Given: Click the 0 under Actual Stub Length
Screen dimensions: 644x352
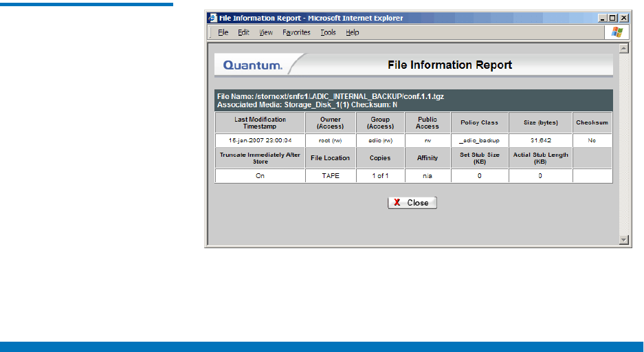Looking at the screenshot, I should click(540, 176).
